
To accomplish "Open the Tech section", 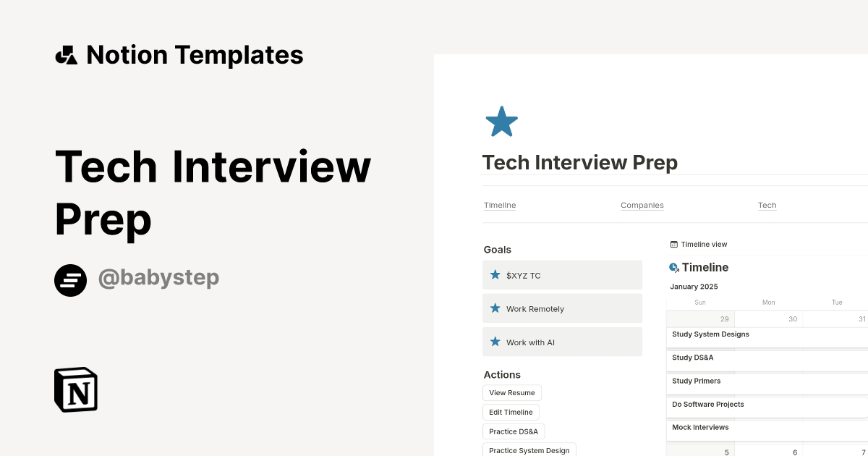I will [767, 205].
